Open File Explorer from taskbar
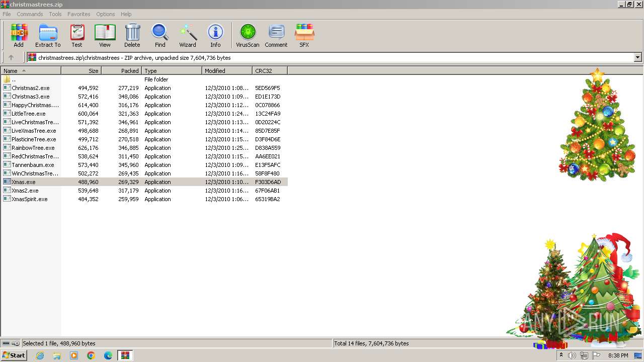 click(57, 355)
